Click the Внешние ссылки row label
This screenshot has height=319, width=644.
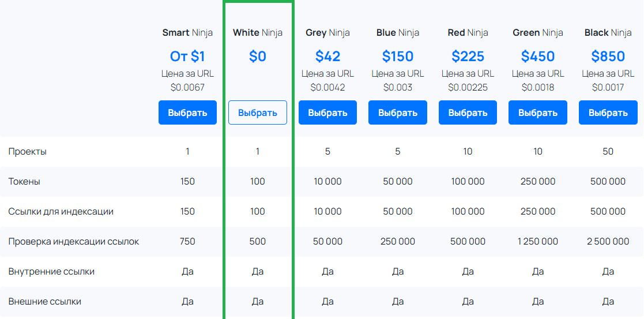pos(45,301)
